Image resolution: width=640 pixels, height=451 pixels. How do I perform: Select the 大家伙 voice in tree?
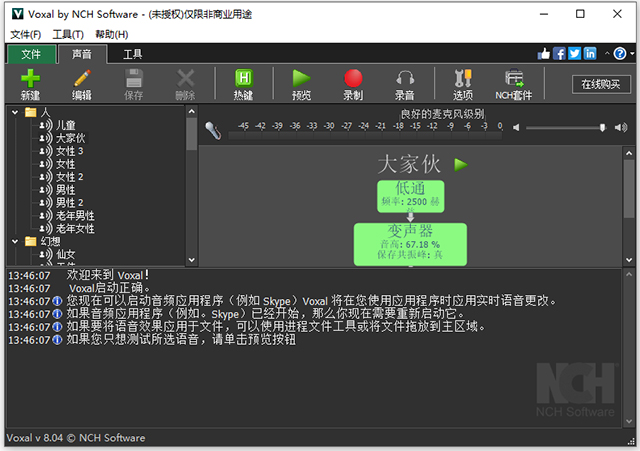pyautogui.click(x=71, y=138)
